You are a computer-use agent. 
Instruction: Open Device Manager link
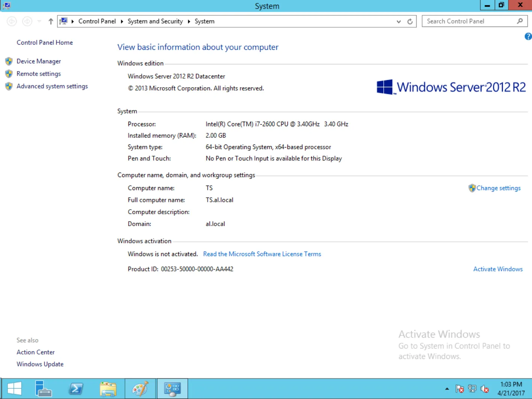[39, 61]
